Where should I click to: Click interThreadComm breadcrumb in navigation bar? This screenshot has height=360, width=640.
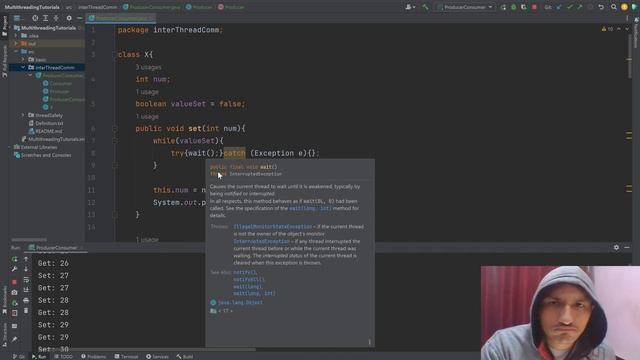tap(97, 7)
